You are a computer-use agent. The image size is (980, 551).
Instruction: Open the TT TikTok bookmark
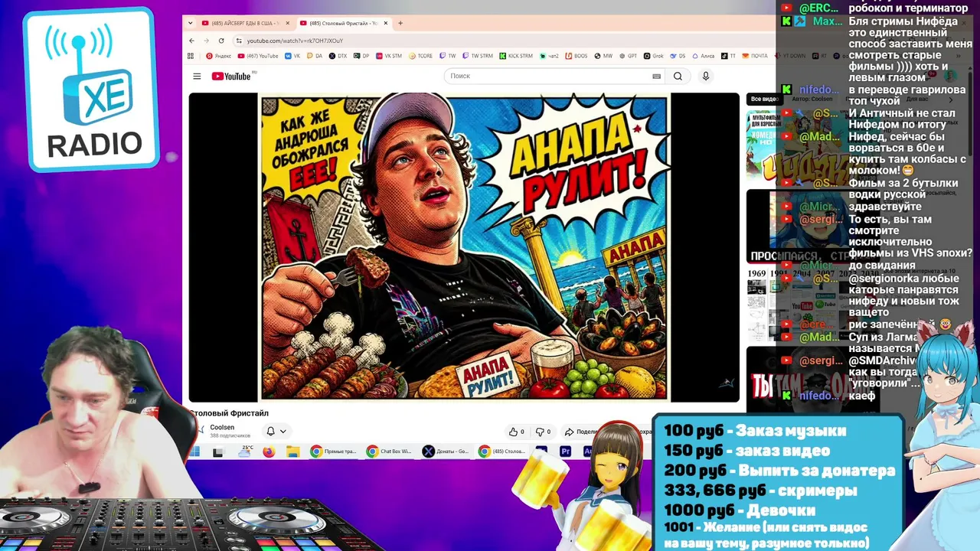(728, 56)
